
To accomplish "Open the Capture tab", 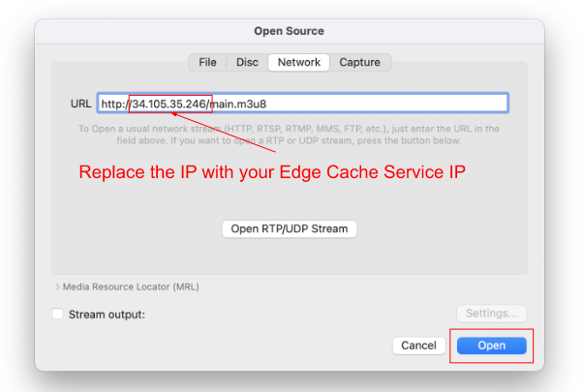I will pyautogui.click(x=359, y=62).
